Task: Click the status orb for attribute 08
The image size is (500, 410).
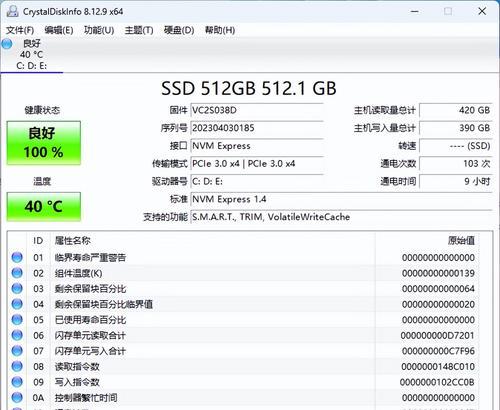Action: point(17,366)
